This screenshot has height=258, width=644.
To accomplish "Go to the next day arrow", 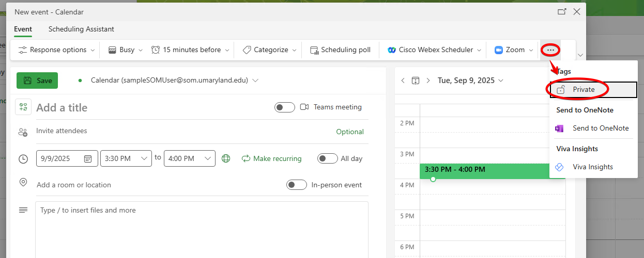I will [x=428, y=80].
